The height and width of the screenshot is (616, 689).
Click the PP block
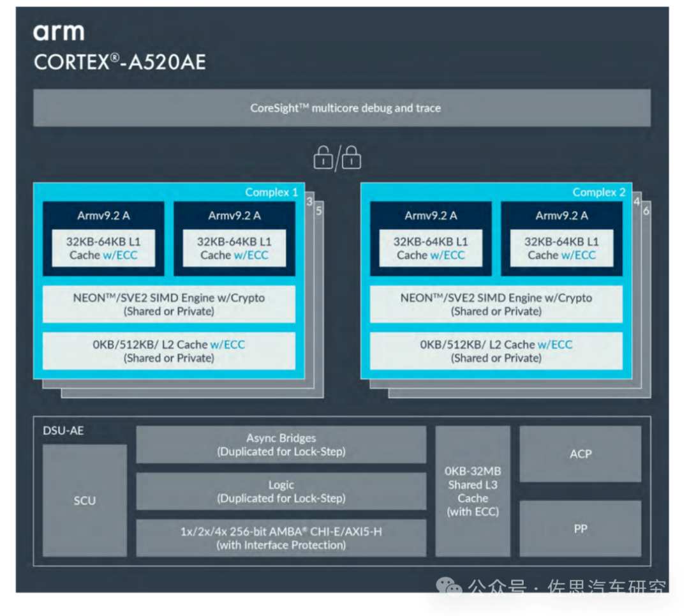coord(581,529)
